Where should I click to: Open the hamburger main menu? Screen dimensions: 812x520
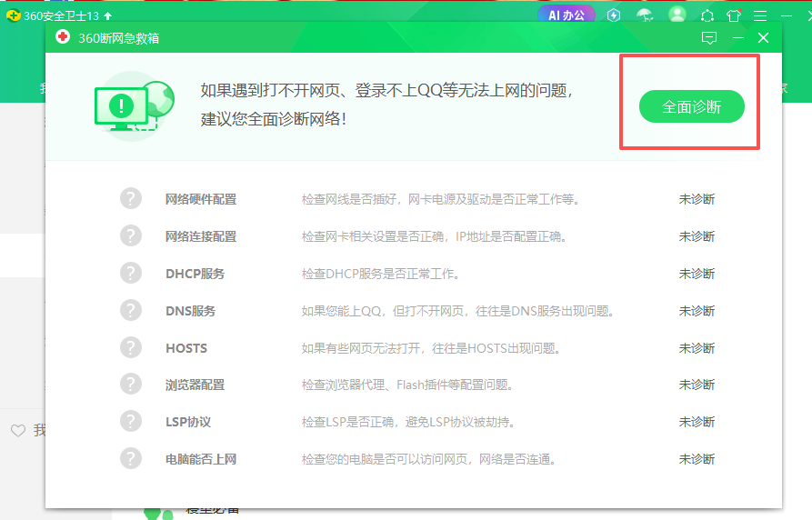760,15
